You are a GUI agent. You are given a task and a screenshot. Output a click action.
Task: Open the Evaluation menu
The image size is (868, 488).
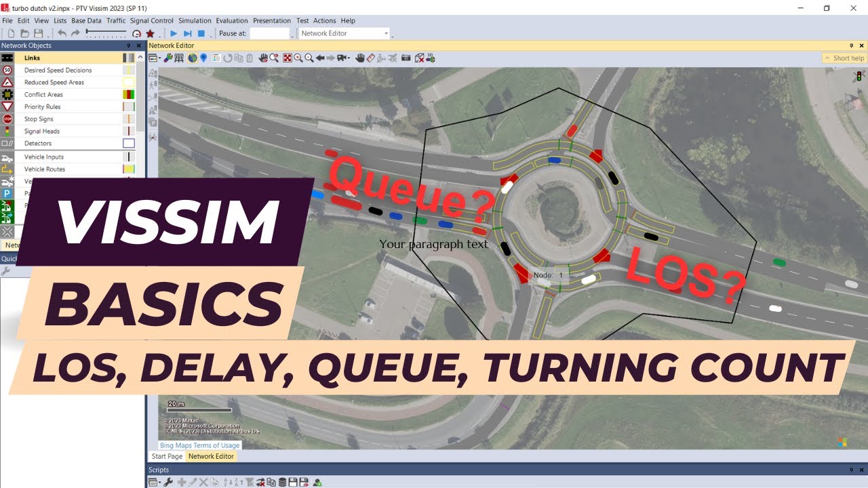click(232, 20)
